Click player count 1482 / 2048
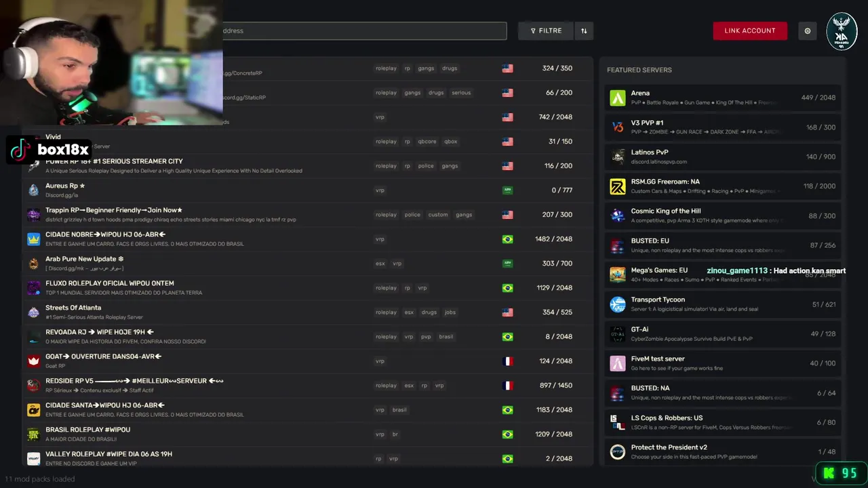The height and width of the screenshot is (488, 868). point(553,239)
